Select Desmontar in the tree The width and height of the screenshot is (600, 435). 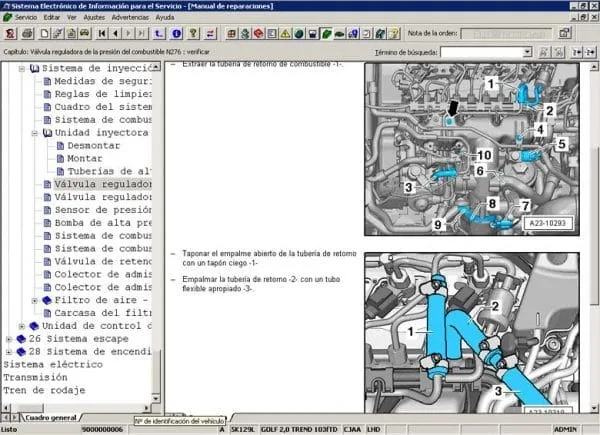coord(93,145)
